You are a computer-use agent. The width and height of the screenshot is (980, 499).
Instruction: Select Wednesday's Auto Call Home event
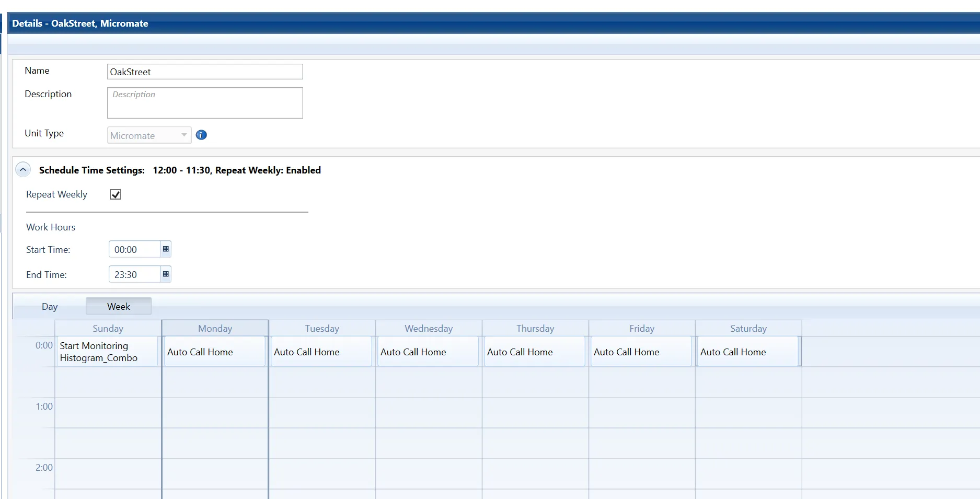tap(428, 352)
